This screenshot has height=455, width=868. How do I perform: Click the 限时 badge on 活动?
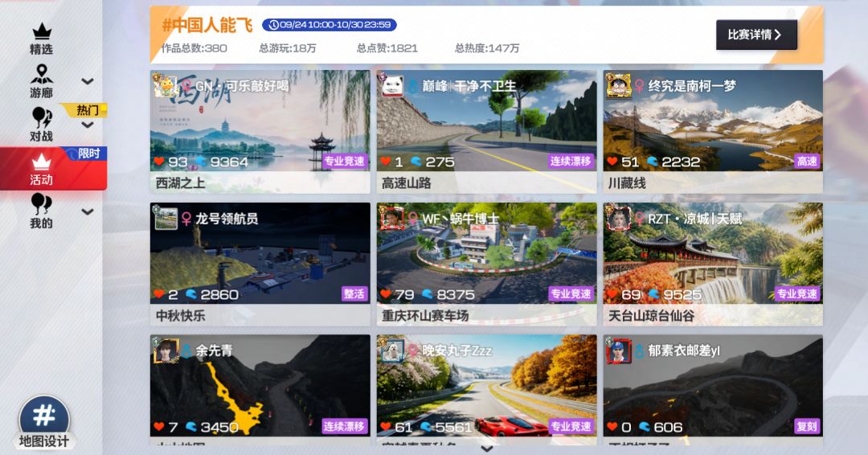click(87, 154)
